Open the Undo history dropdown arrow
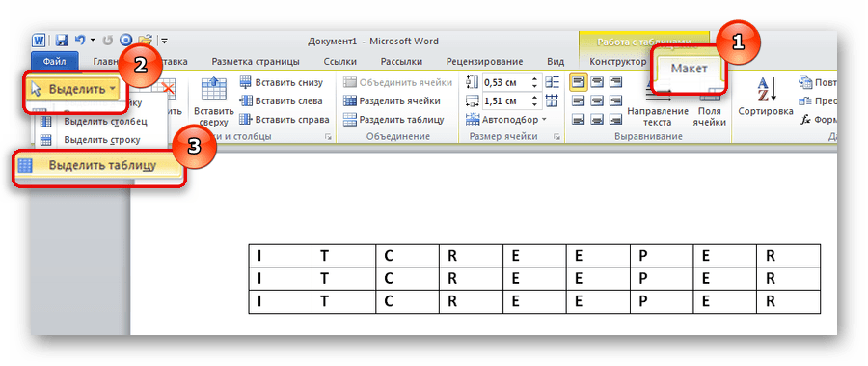The width and height of the screenshot is (868, 366). [x=93, y=41]
